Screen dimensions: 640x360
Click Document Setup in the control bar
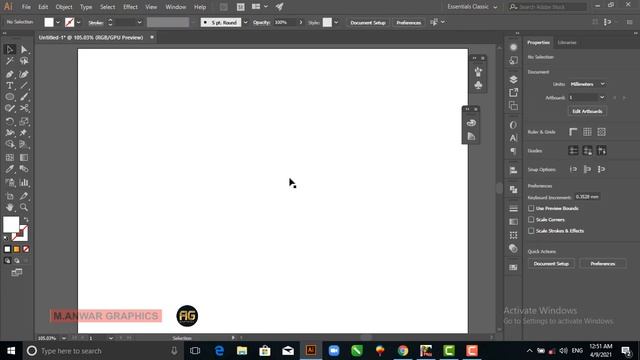click(x=368, y=22)
